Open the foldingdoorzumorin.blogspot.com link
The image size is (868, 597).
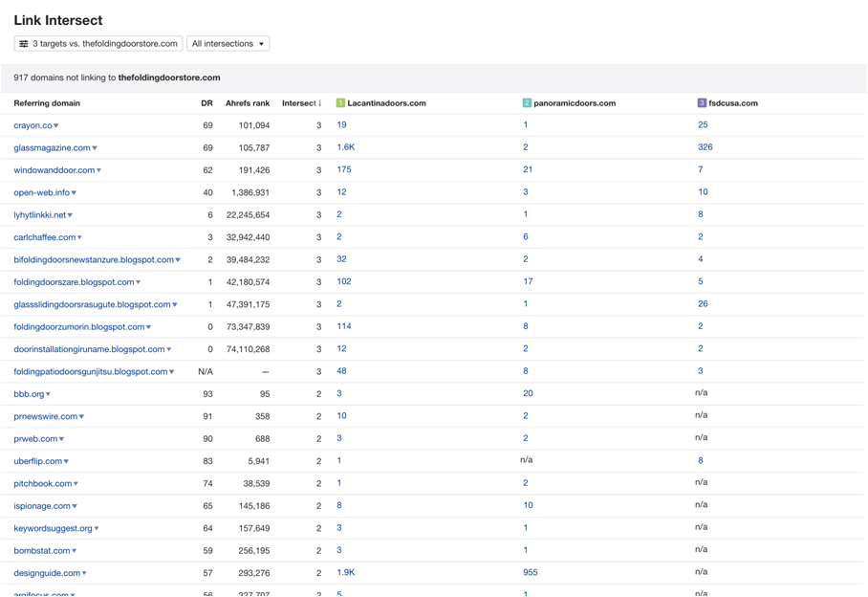point(79,327)
